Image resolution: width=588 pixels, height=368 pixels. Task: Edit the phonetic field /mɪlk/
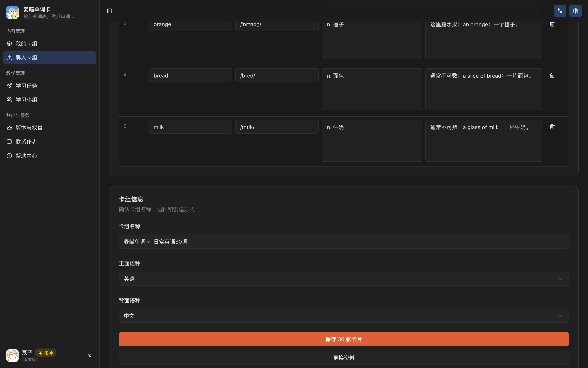click(277, 127)
